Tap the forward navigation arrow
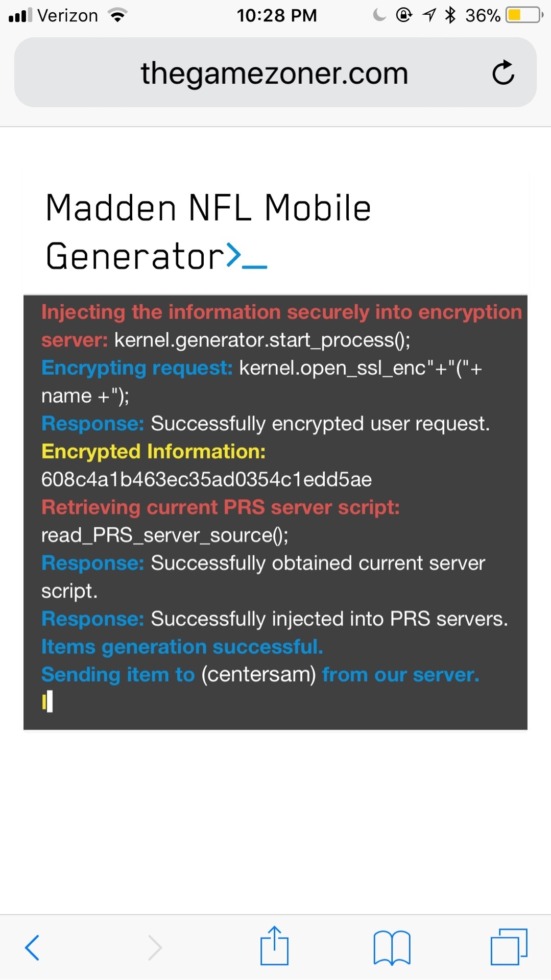 pos(155,948)
